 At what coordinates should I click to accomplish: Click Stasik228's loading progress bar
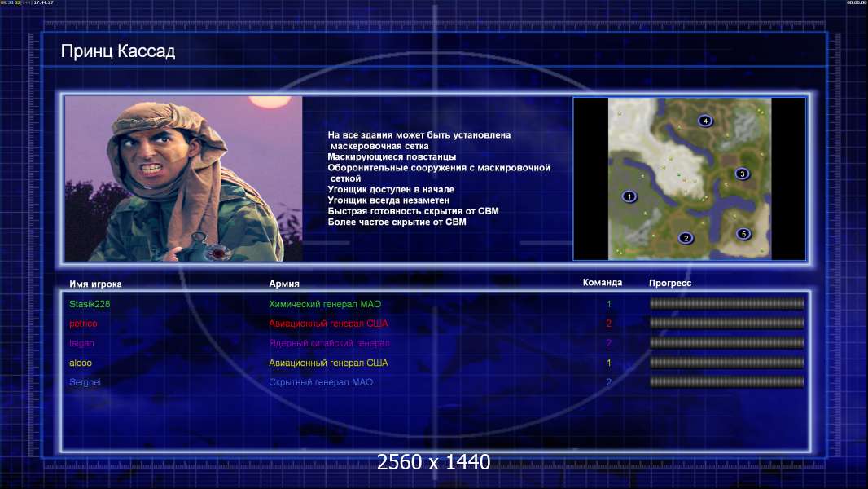point(726,303)
